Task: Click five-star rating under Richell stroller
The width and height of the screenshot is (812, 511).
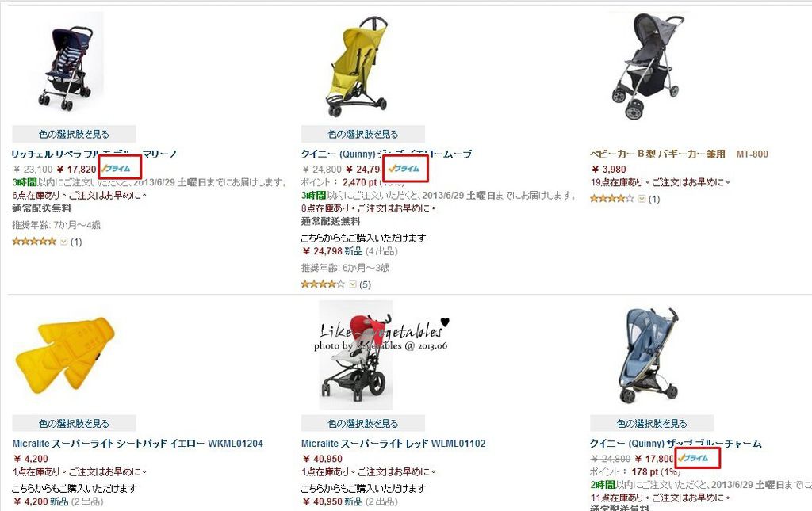Action: (34, 242)
